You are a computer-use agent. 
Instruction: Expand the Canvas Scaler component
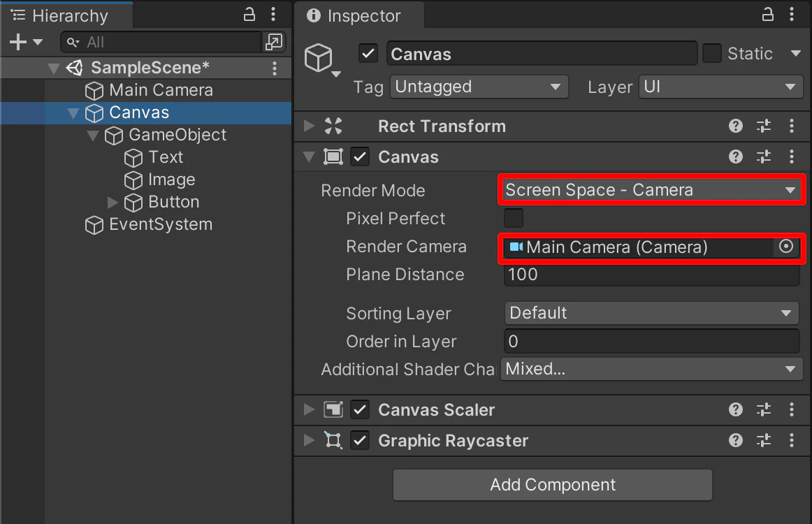(309, 409)
